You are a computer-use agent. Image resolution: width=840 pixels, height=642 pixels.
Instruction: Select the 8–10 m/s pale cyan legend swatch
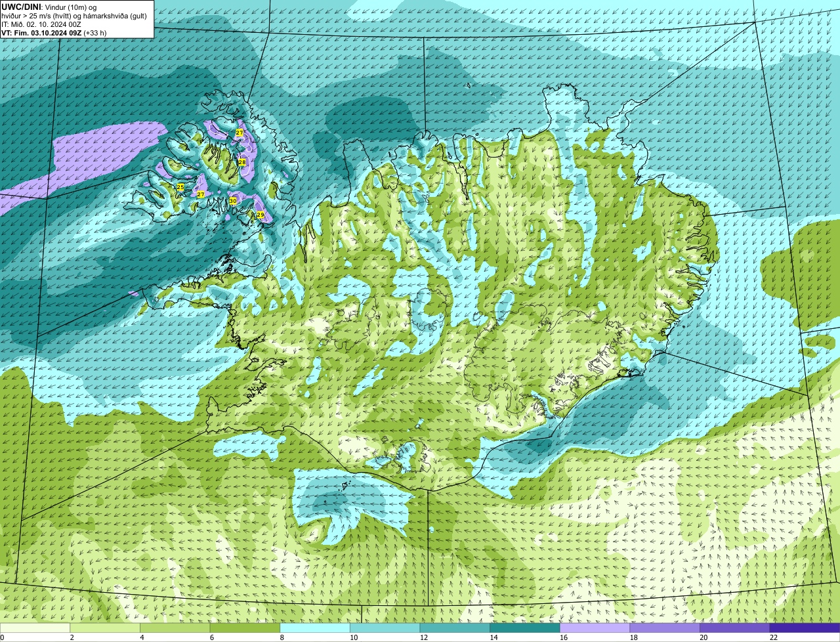coord(315,628)
